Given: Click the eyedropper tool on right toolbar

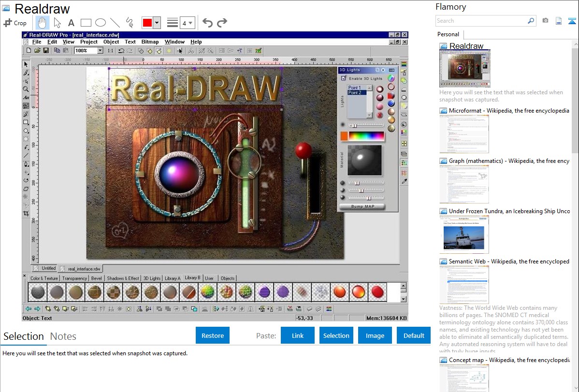Looking at the screenshot, I should pos(405,181).
